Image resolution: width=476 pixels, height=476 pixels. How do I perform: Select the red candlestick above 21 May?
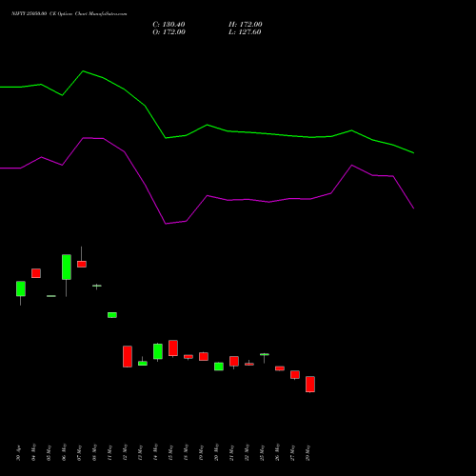pyautogui.click(x=234, y=361)
